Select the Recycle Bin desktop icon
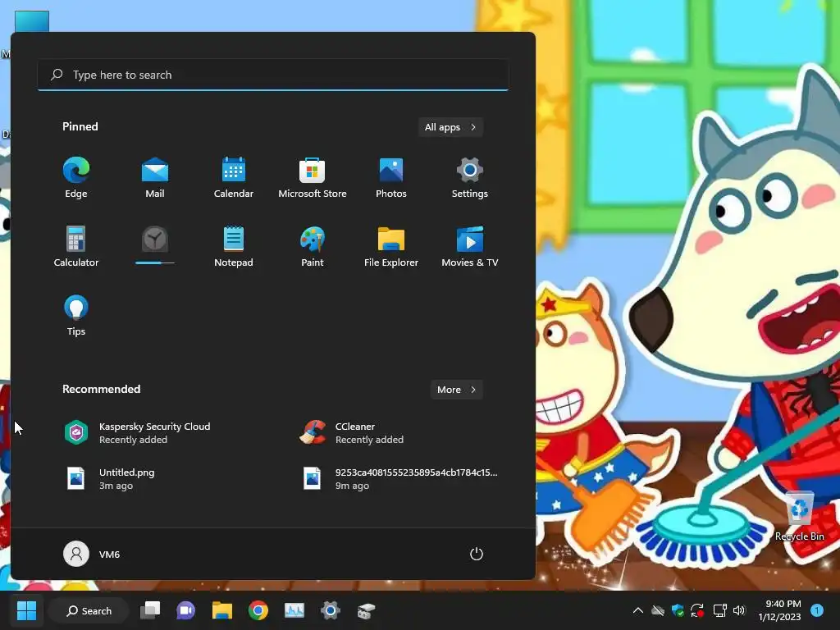This screenshot has width=840, height=630. 799,515
